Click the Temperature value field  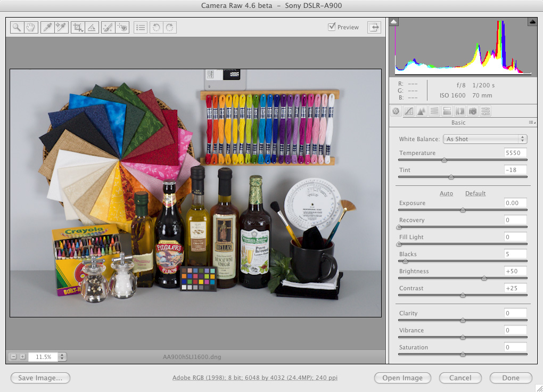(515, 153)
